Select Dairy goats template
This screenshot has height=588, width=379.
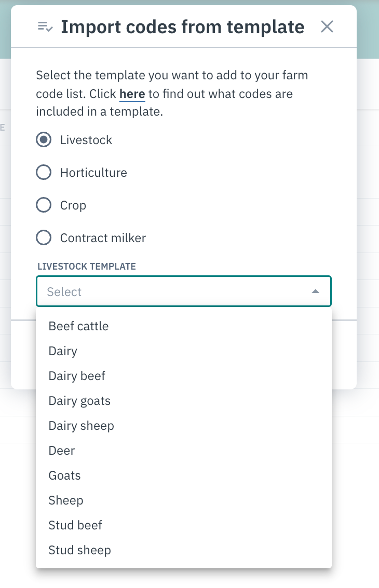[x=184, y=401]
